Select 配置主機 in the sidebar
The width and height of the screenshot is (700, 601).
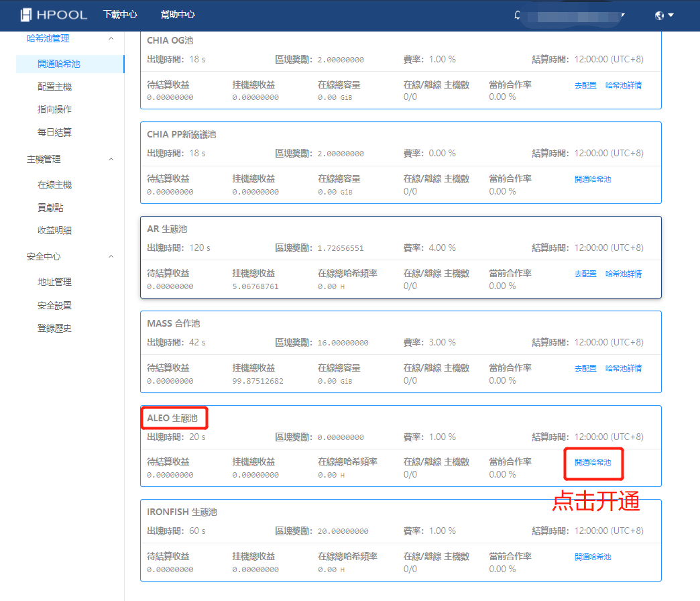click(x=54, y=87)
